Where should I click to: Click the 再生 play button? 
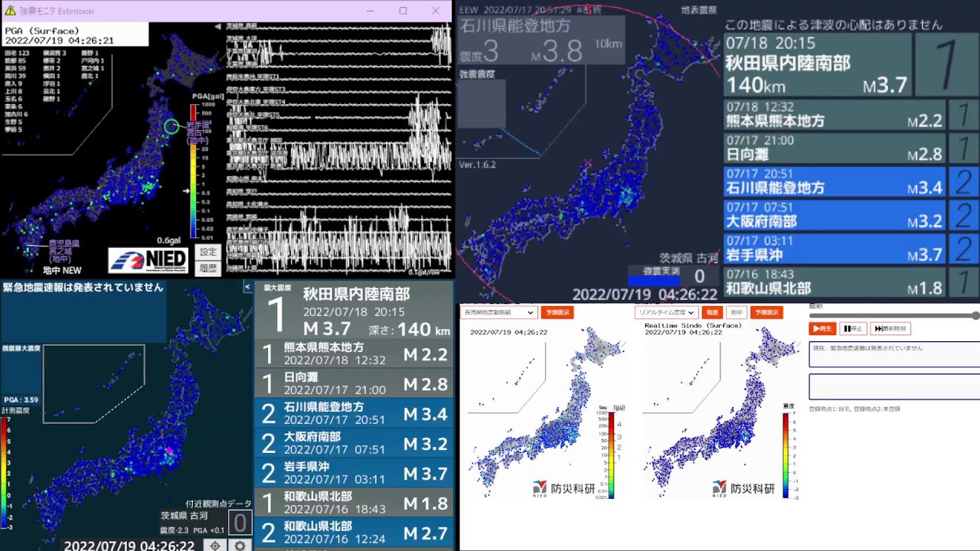822,328
